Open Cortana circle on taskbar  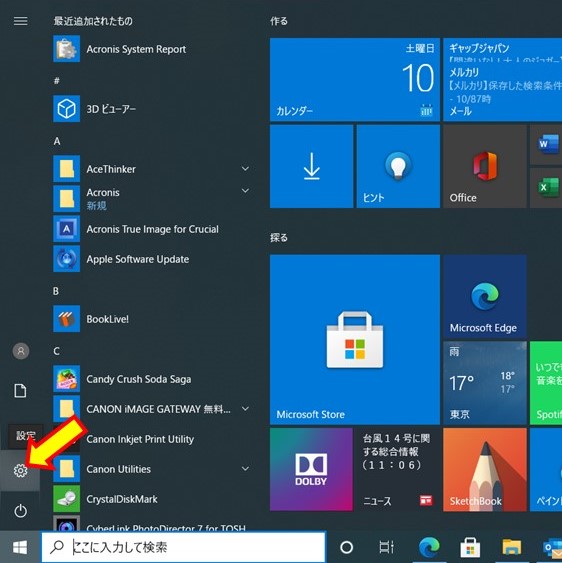346,547
